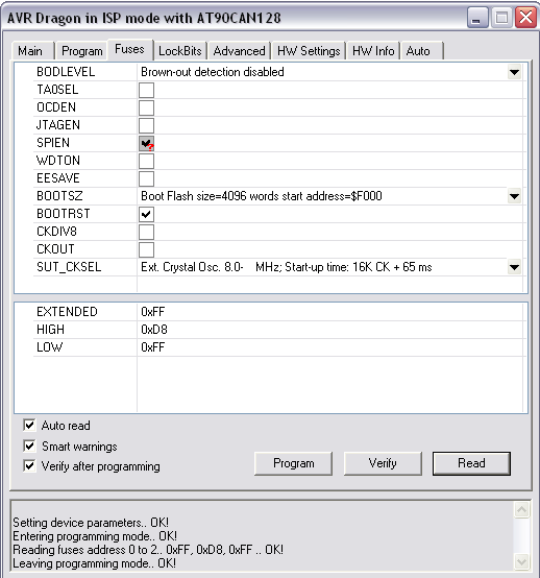This screenshot has width=540, height=578.
Task: Click 'Setting device parameters.. OK!' log line
Action: coord(91,522)
